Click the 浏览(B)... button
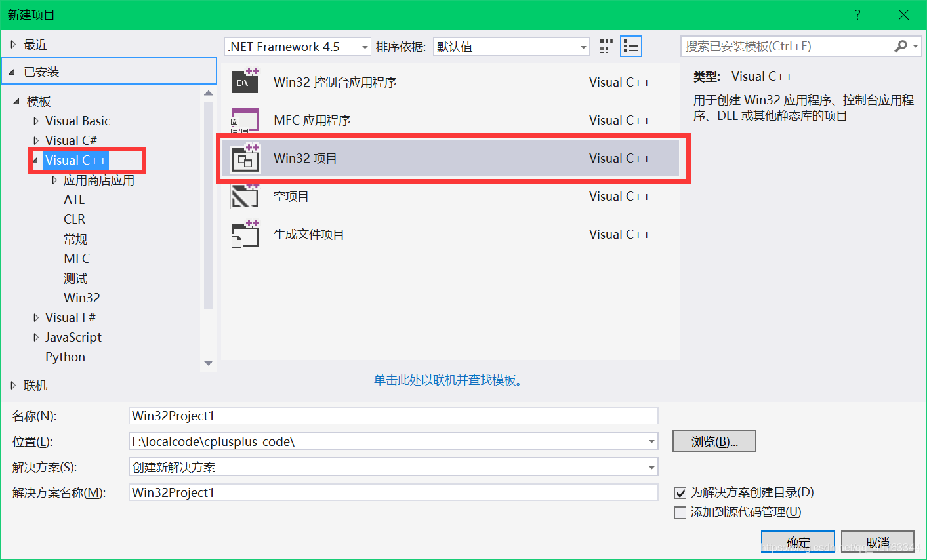The height and width of the screenshot is (560, 927). click(714, 441)
